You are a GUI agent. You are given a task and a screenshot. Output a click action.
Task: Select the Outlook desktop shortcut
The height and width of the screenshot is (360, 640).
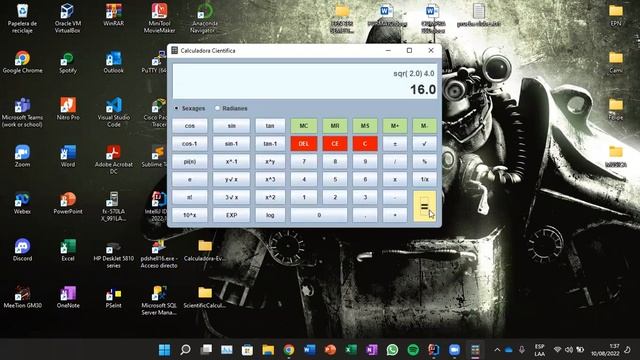click(113, 62)
